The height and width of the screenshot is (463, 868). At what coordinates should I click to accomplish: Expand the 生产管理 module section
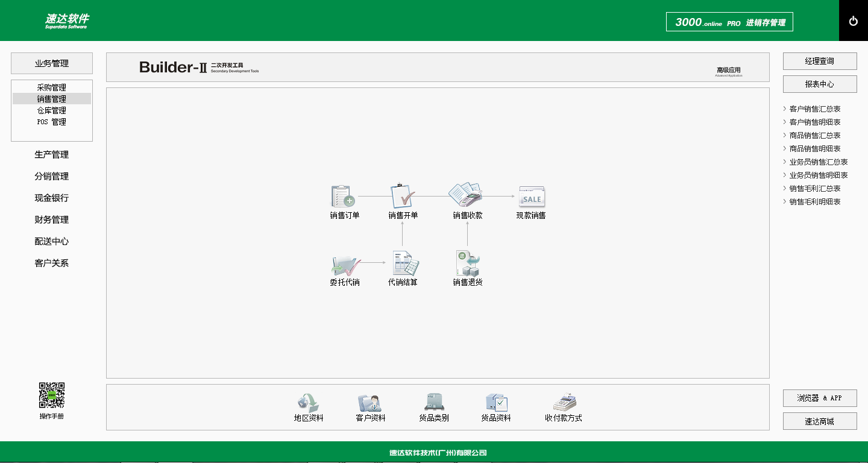[x=52, y=155]
